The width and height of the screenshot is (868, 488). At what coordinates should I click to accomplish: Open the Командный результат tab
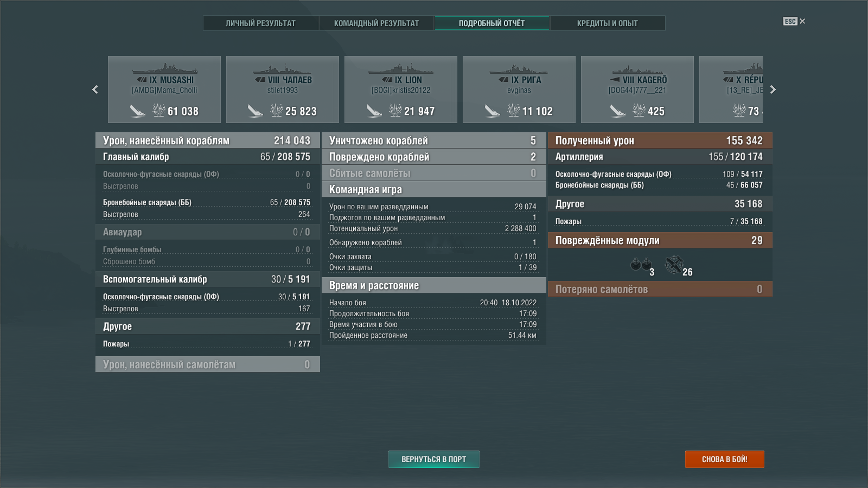pyautogui.click(x=376, y=23)
